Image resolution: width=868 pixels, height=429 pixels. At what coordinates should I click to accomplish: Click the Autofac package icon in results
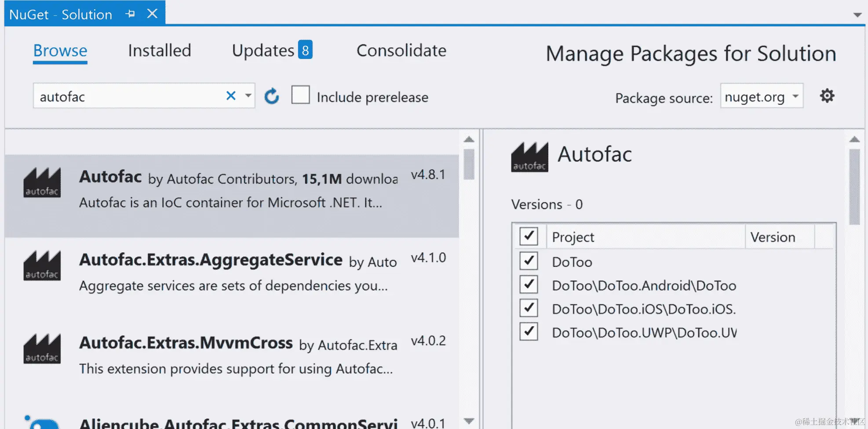pyautogui.click(x=42, y=182)
